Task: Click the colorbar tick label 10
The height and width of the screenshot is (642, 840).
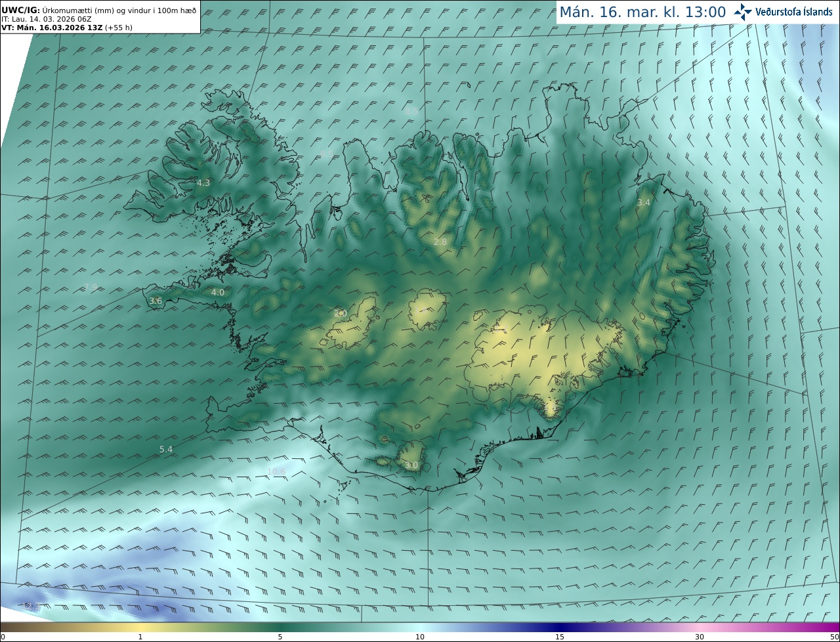Action: pyautogui.click(x=420, y=637)
